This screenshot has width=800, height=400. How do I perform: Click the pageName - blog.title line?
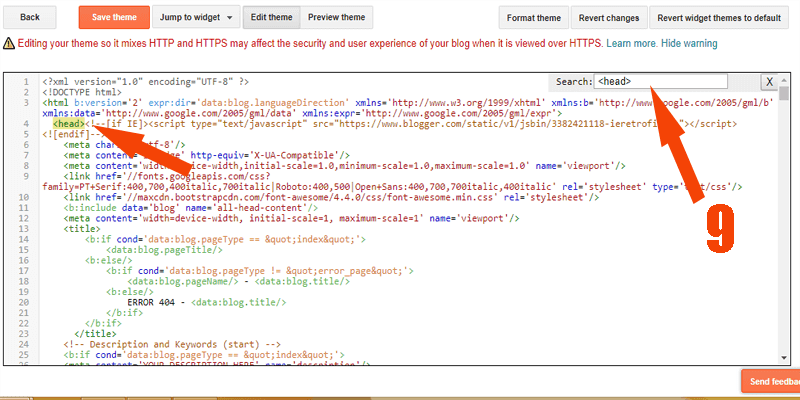click(238, 281)
